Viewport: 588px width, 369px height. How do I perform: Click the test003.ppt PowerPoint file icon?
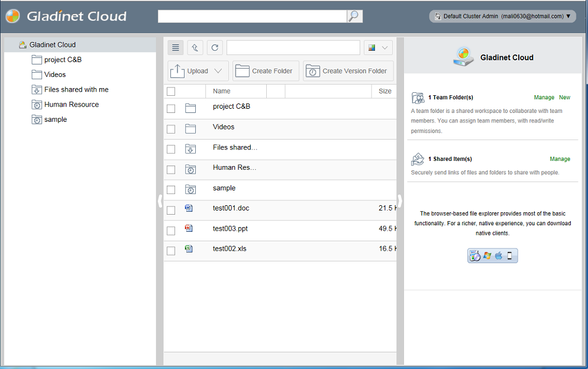(x=189, y=228)
